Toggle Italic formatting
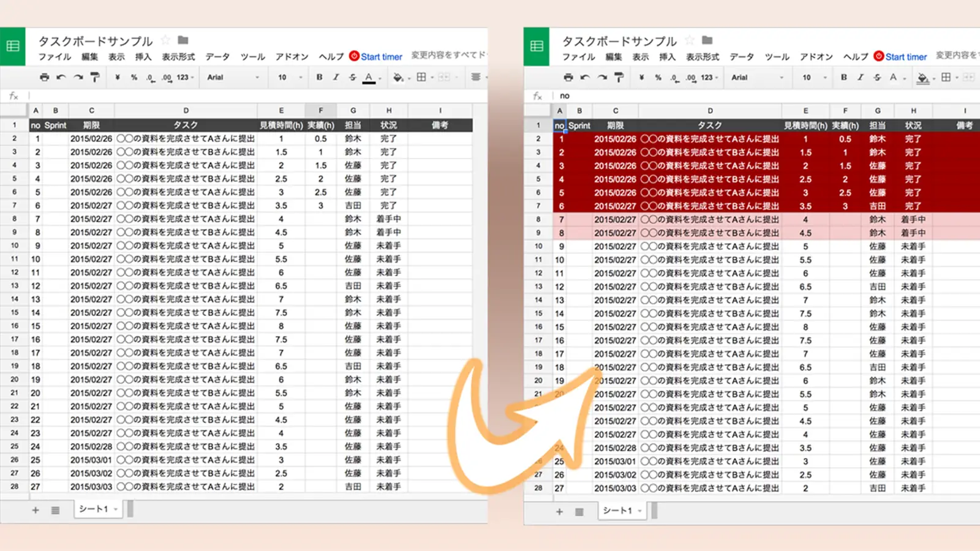 [336, 77]
